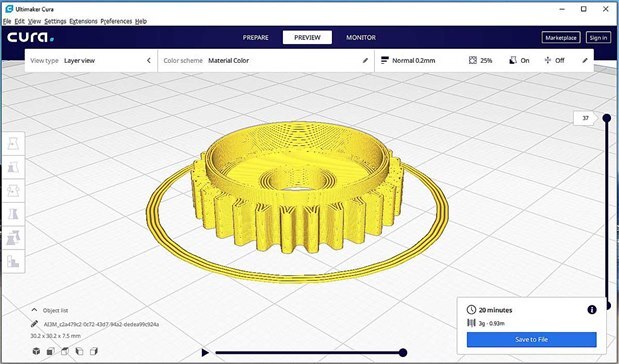Rename object with pencil icon
Screen dimensions: 619x364
point(34,324)
